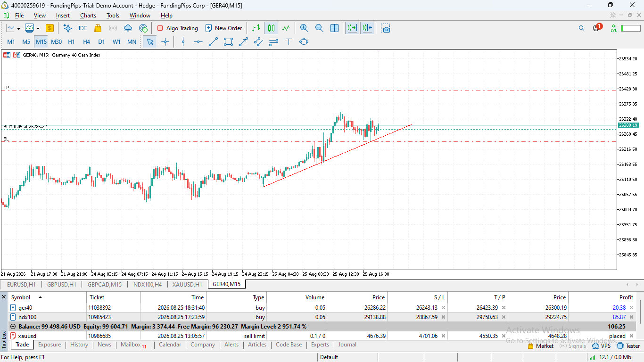Click the New Order button
The height and width of the screenshot is (362, 644).
223,28
